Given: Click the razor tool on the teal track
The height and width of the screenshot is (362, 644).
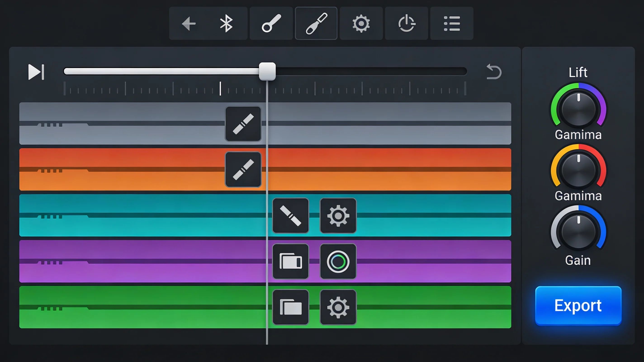Looking at the screenshot, I should 291,216.
